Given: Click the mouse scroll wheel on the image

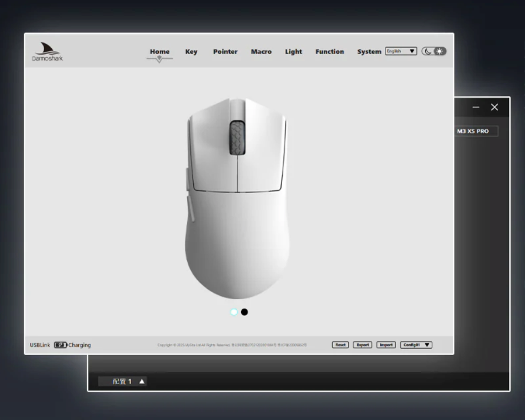Looking at the screenshot, I should tap(237, 138).
